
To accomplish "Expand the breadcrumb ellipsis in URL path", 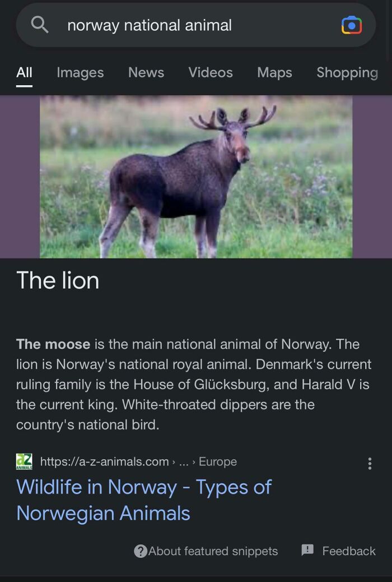I will tap(183, 461).
